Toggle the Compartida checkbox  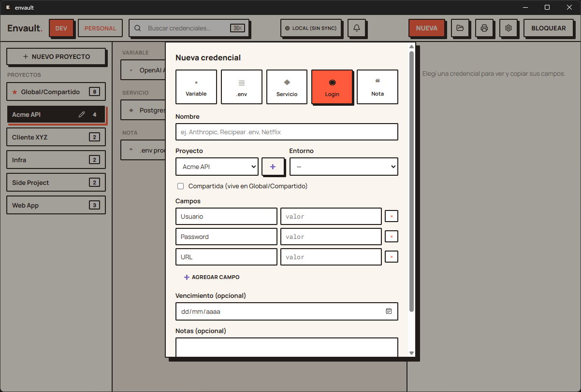181,186
